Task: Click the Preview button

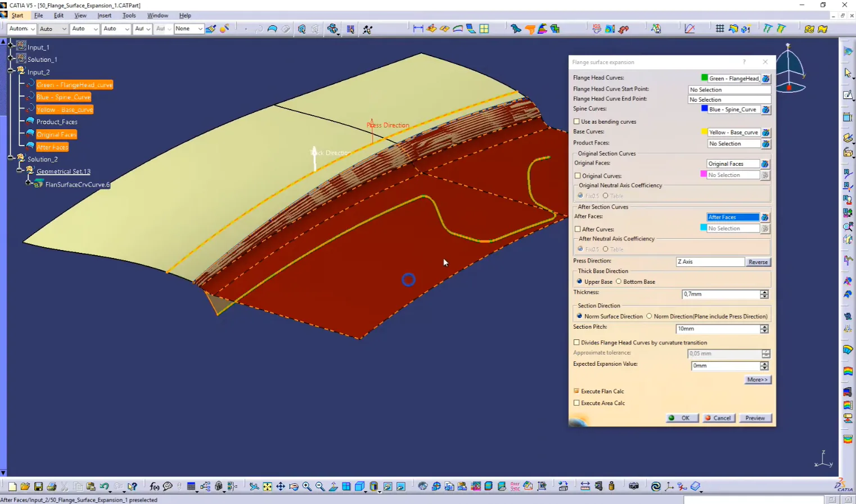Action: 755,418
